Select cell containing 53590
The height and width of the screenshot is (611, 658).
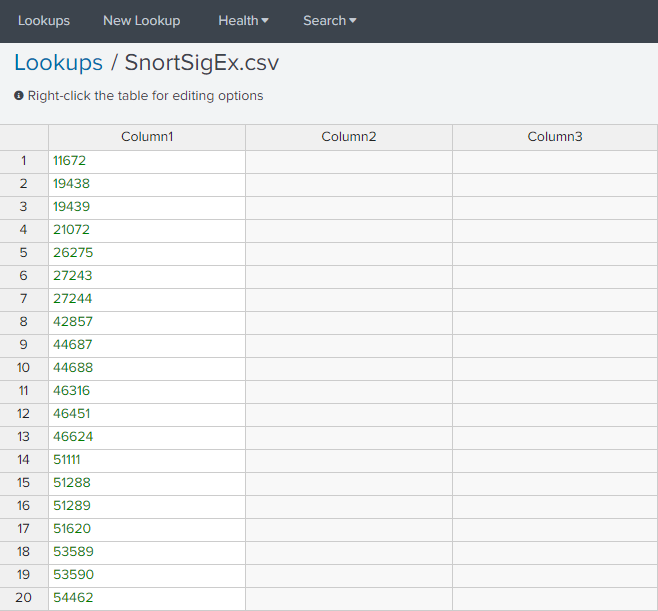[x=147, y=576]
